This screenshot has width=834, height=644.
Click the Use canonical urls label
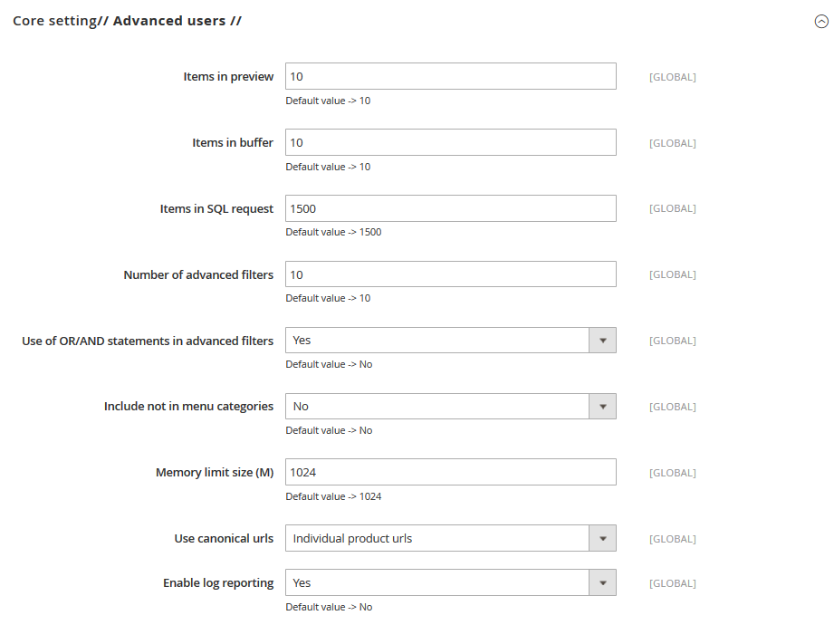tap(224, 539)
